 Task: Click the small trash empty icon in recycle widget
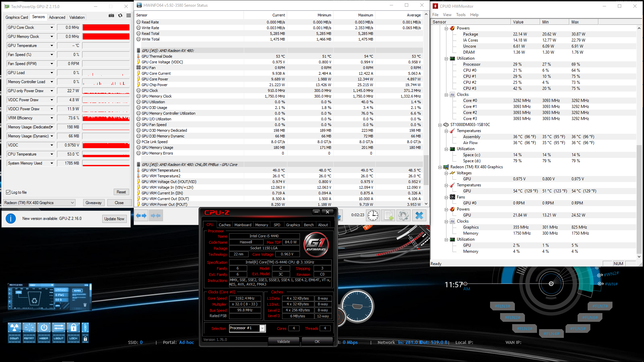(x=85, y=305)
